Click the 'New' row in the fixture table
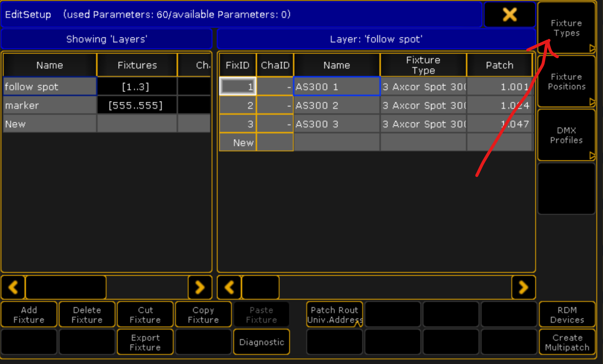This screenshot has width=603, height=364. (x=376, y=142)
